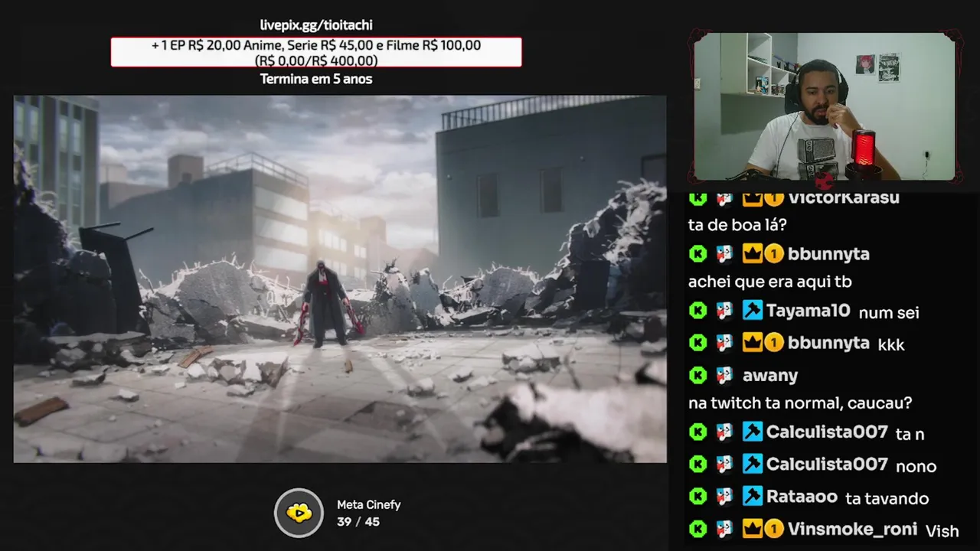Click the green Kick badge beside Tayama10
980x551 pixels.
point(697,311)
